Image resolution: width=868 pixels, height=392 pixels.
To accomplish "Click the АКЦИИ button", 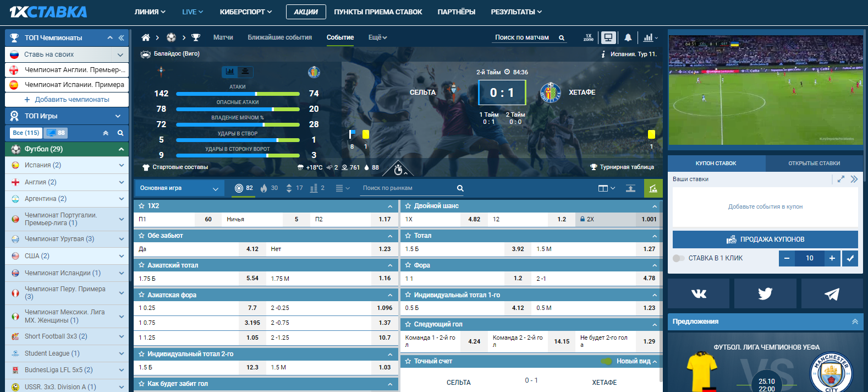I will [306, 12].
